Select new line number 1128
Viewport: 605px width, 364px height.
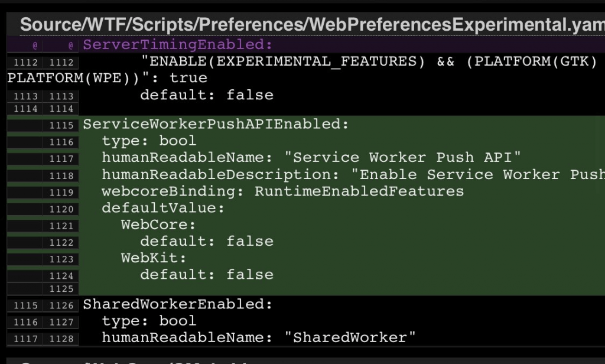(x=61, y=339)
